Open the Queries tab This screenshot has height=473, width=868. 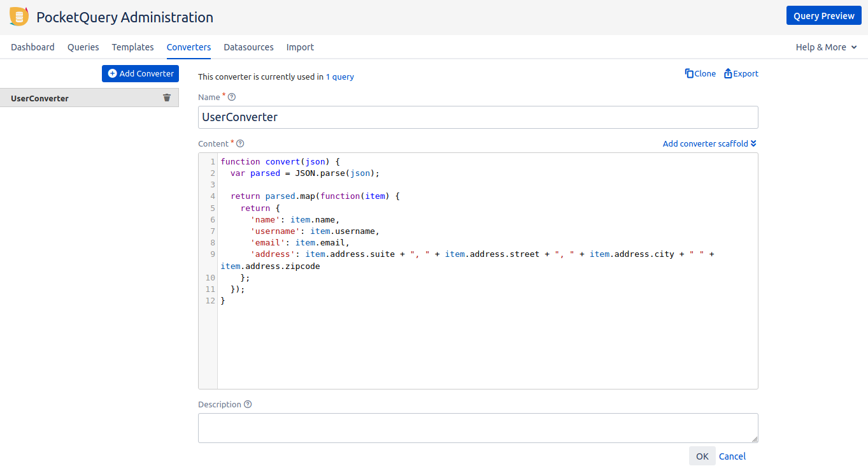(x=83, y=47)
